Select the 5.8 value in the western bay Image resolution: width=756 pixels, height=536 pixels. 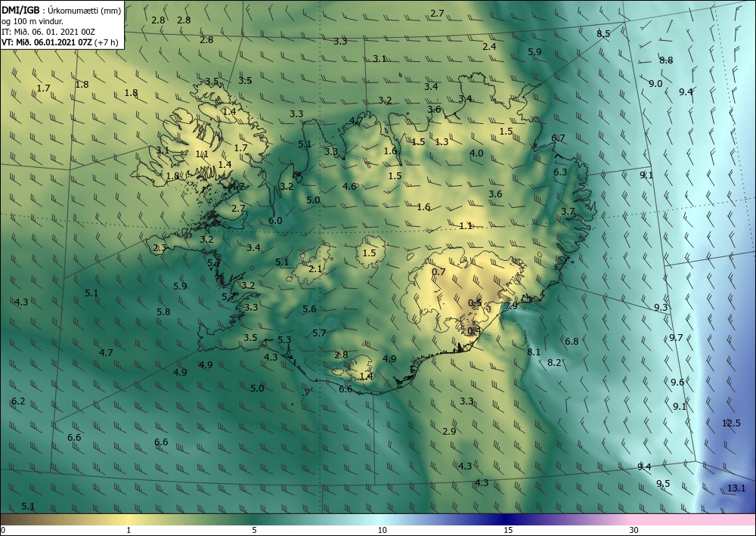pyautogui.click(x=163, y=312)
